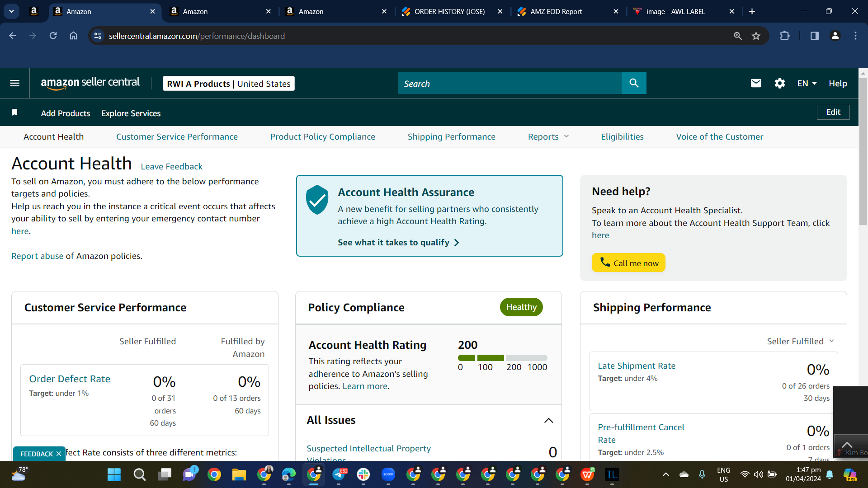This screenshot has width=868, height=488.
Task: Collapse the All Issues section
Action: [x=548, y=420]
